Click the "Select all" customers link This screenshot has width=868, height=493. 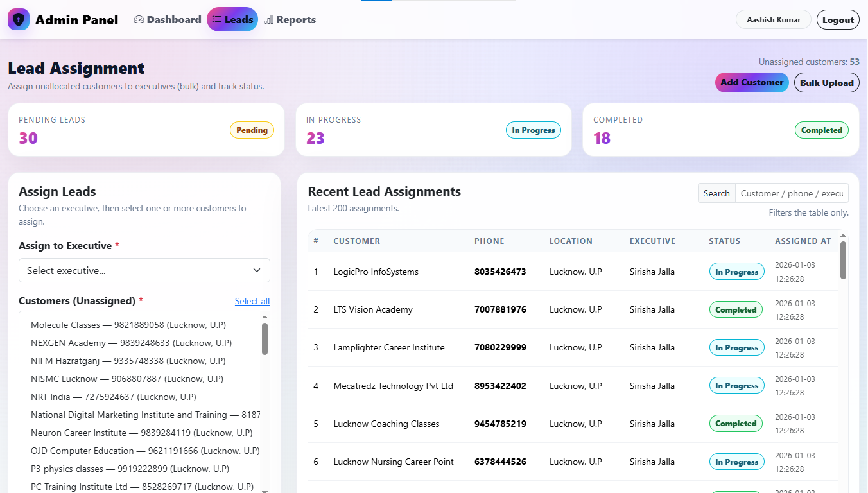(x=252, y=301)
